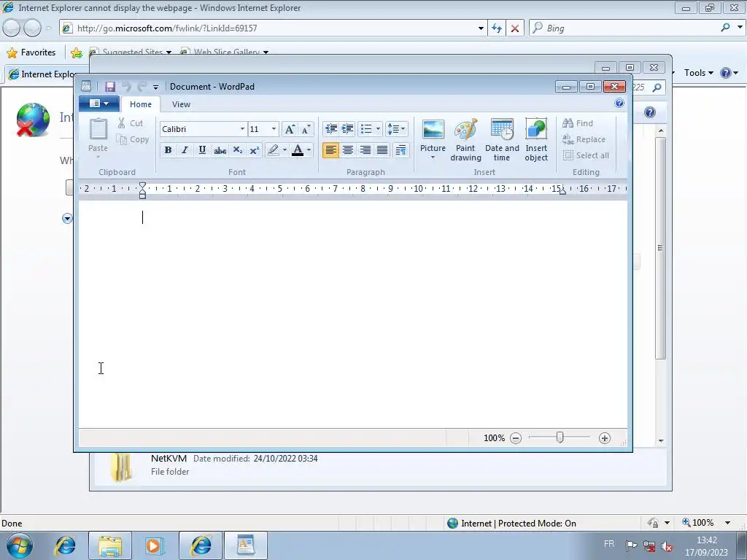Open the text color dropdown arrow

[x=309, y=150]
